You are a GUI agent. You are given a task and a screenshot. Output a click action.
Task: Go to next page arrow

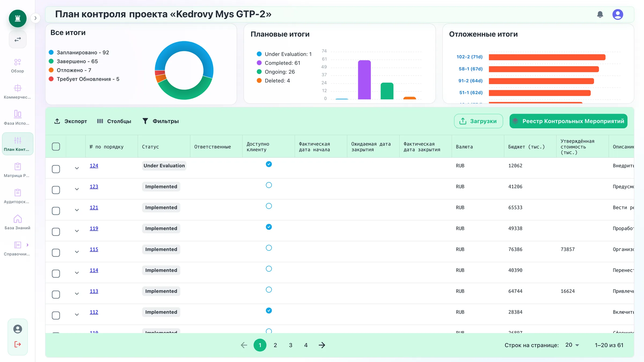pos(322,345)
